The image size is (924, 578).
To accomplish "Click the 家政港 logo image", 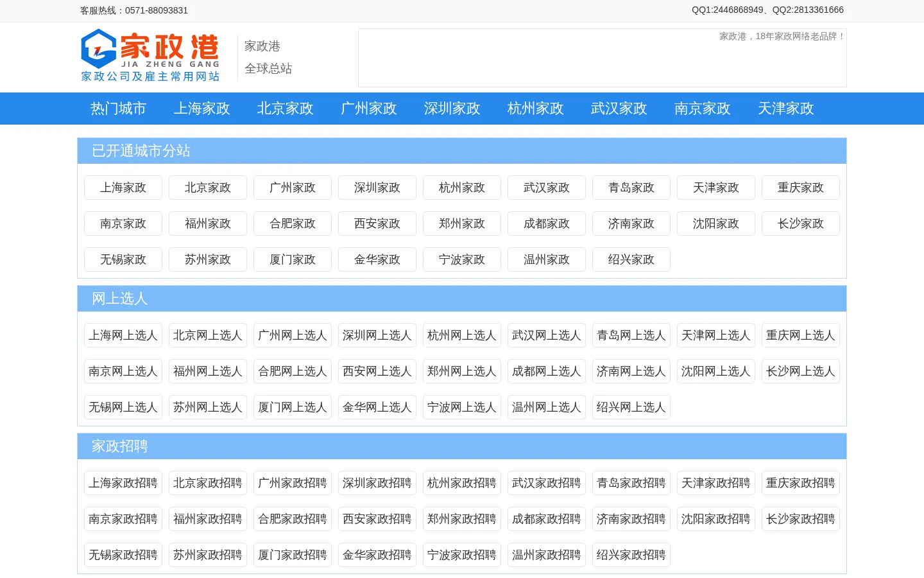I will pyautogui.click(x=150, y=55).
